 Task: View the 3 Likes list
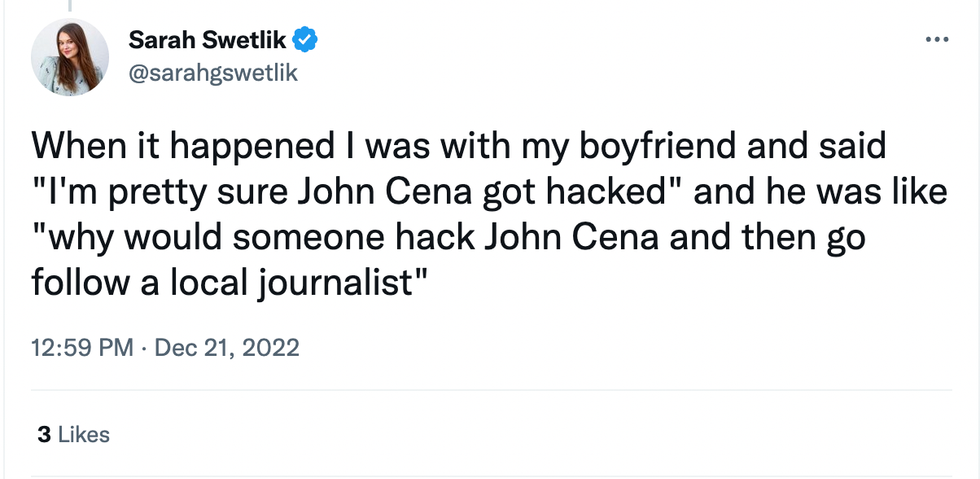click(73, 434)
